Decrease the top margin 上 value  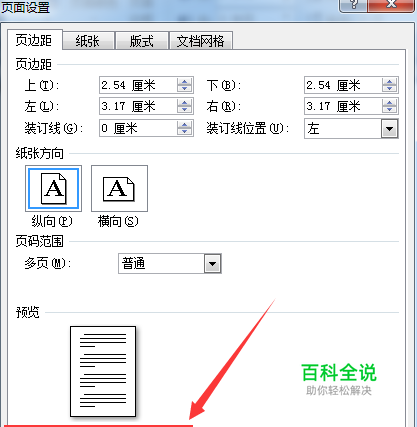tap(184, 89)
